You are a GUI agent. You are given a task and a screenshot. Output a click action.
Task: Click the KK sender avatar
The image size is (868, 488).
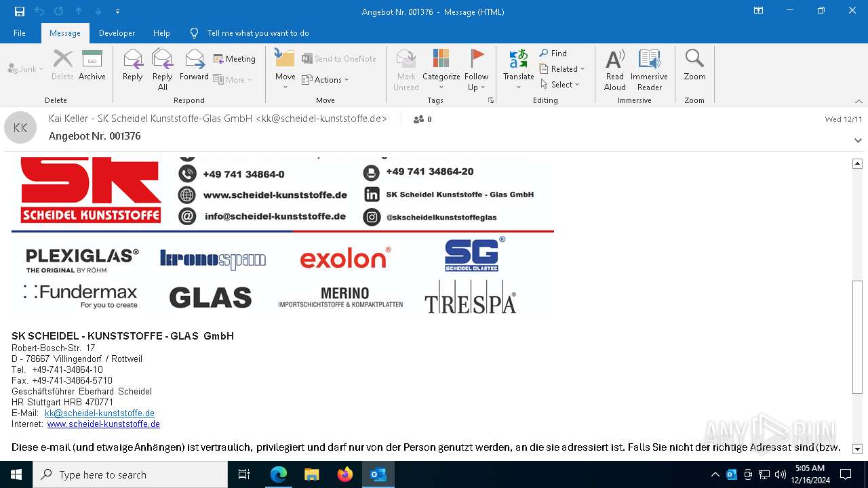(x=20, y=127)
